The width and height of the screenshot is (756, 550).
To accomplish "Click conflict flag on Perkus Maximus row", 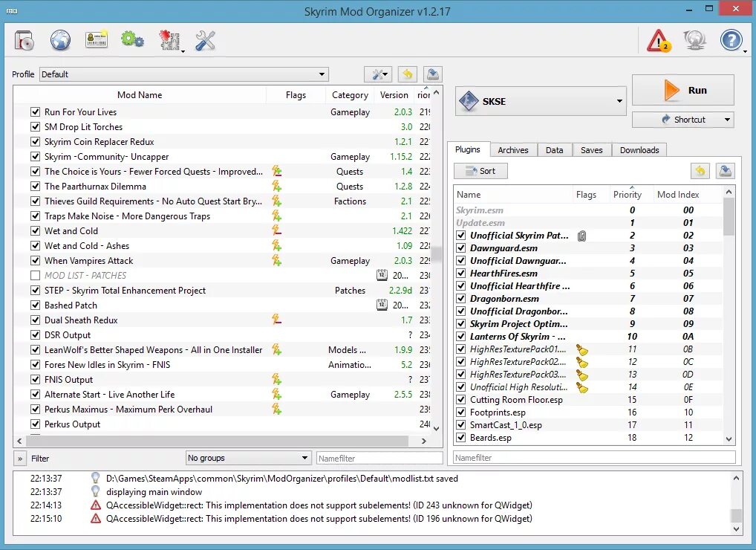I will [x=276, y=409].
